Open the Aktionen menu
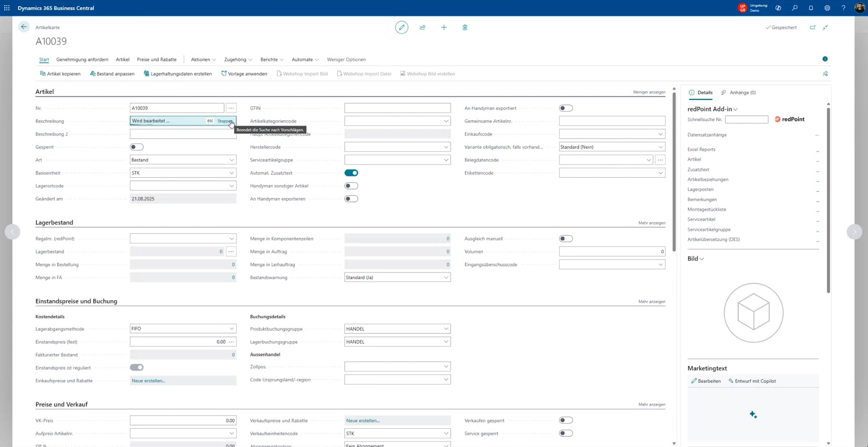 (x=203, y=59)
